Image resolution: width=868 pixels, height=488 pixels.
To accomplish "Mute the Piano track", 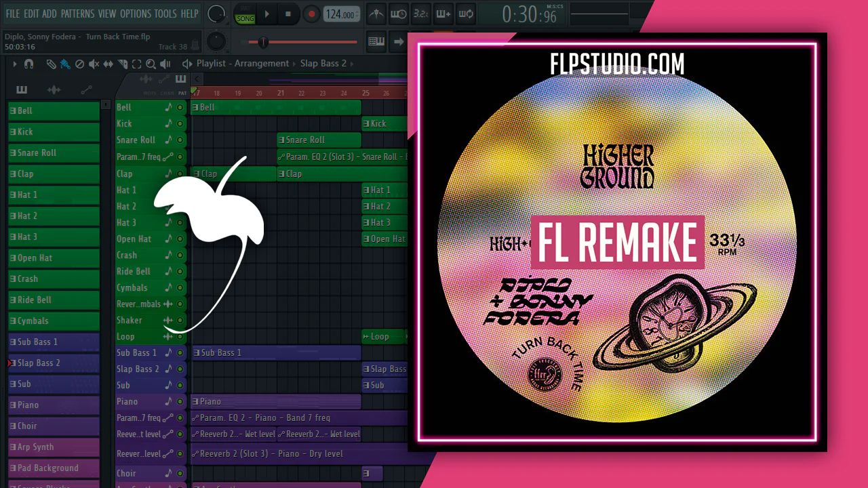I will click(180, 402).
